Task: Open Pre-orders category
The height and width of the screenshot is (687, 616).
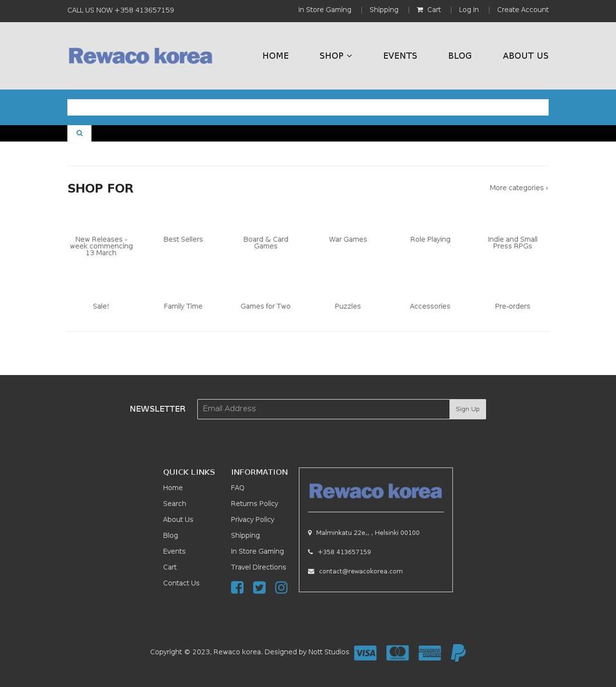Action: tap(512, 306)
